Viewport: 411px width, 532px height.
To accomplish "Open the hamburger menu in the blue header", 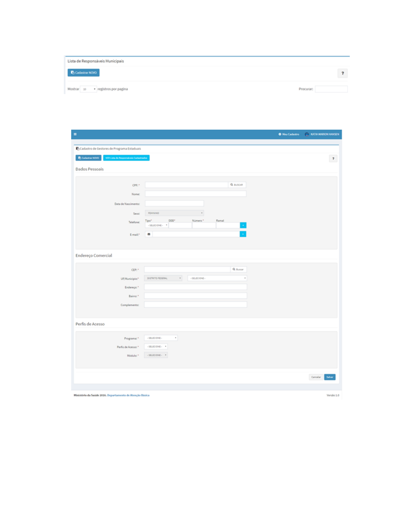I will [x=75, y=134].
